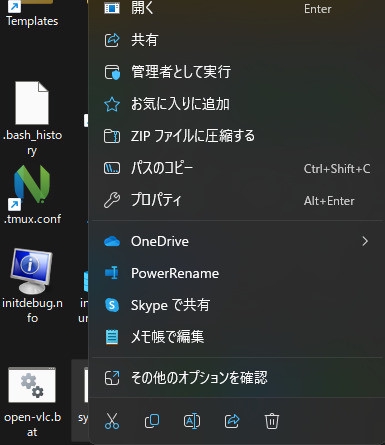Click the Copy icon in bottom bar
Viewport: 385px width, 445px height.
pyautogui.click(x=152, y=421)
